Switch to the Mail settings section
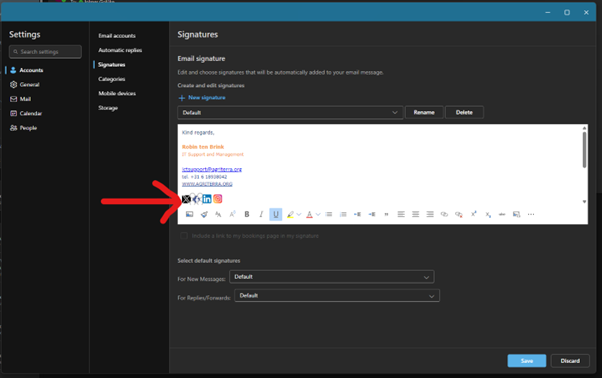This screenshot has height=378, width=602. (x=25, y=99)
